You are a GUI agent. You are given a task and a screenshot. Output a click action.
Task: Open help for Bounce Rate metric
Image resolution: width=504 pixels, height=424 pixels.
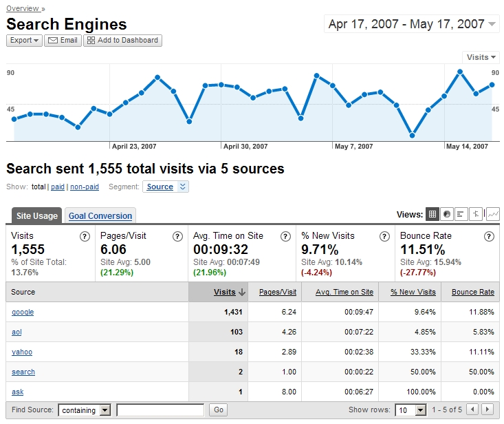(x=489, y=236)
